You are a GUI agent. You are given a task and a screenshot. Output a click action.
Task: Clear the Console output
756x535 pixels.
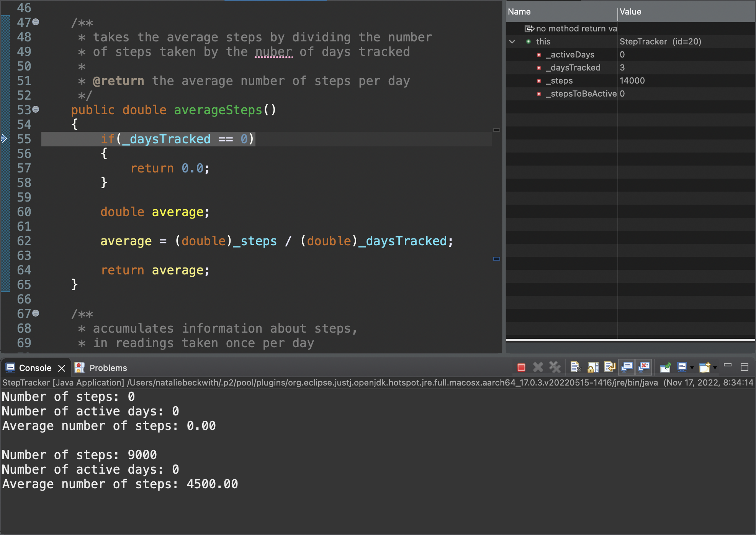click(x=576, y=368)
